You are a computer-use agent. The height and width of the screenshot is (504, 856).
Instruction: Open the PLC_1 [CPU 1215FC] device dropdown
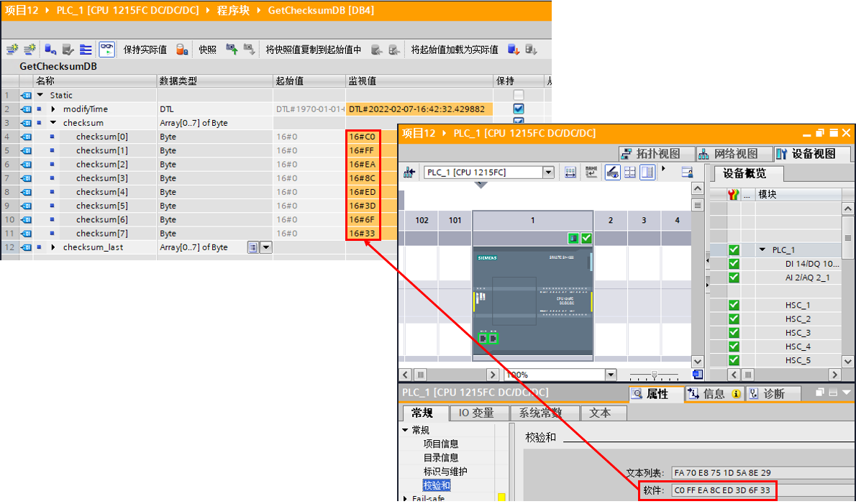click(548, 173)
